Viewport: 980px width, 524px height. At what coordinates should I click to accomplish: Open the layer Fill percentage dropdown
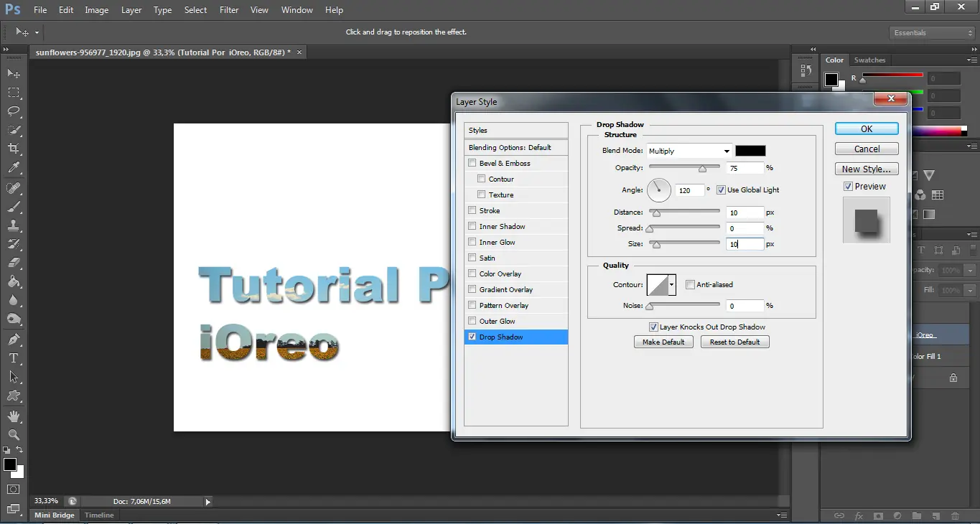(971, 290)
